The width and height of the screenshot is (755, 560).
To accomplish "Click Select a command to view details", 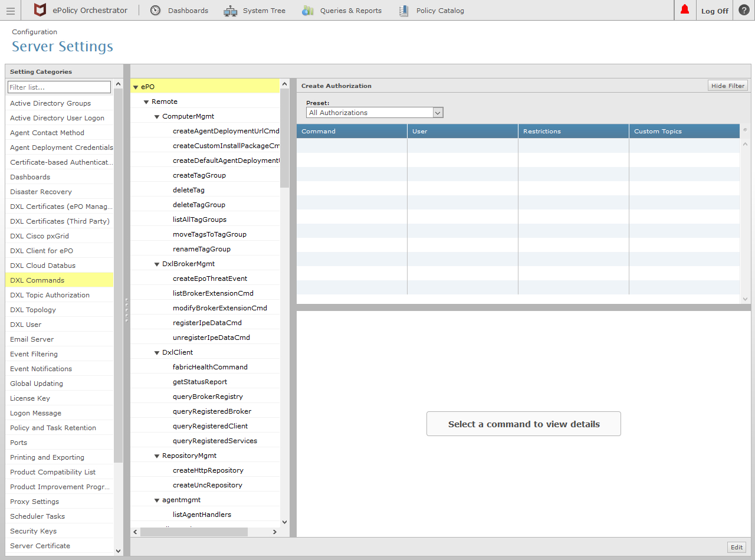I will pos(524,424).
